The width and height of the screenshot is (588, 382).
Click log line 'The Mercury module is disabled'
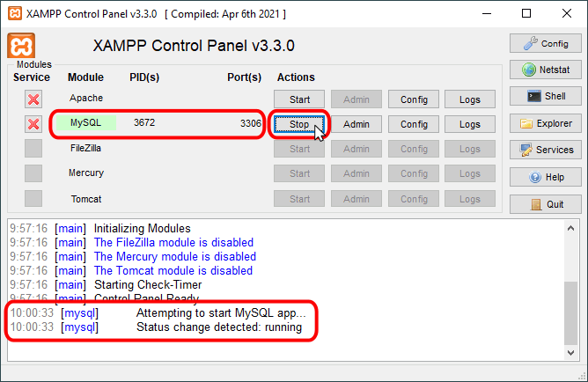(175, 257)
